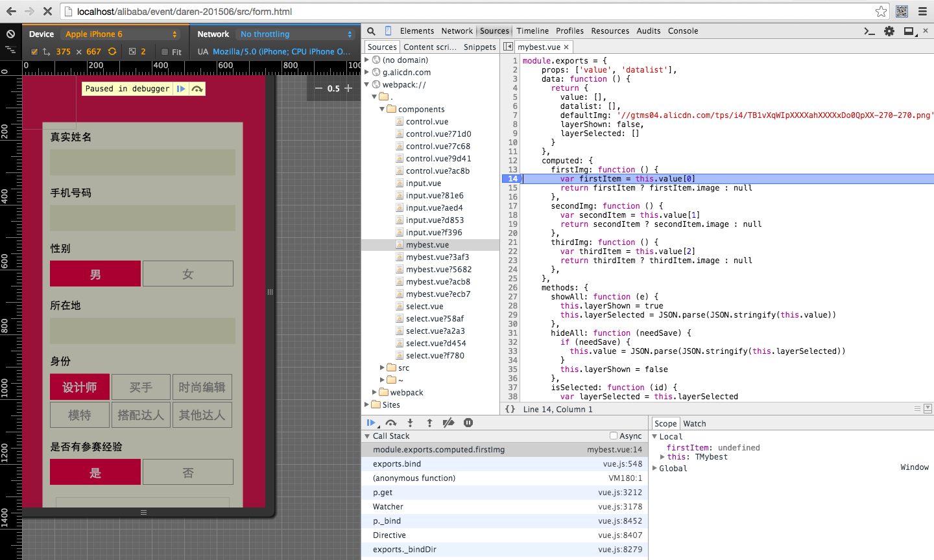The image size is (934, 560).
Task: Choose the 买手 identity button
Action: (x=141, y=387)
